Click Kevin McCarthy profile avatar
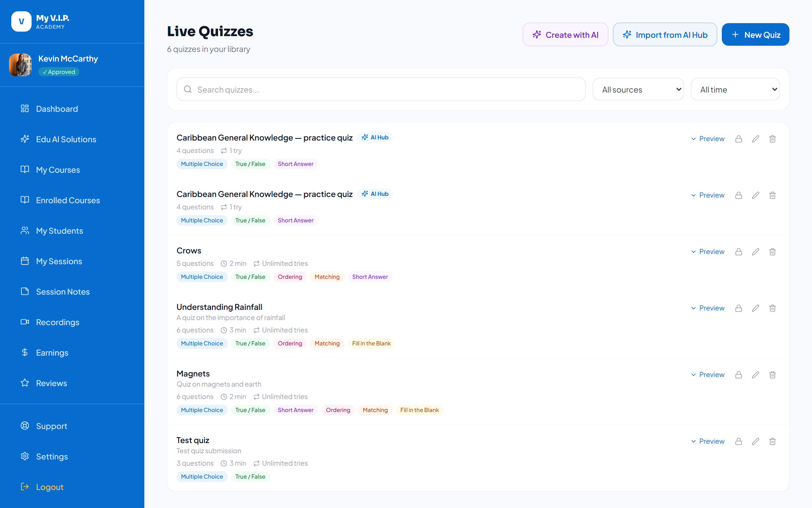 [20, 65]
